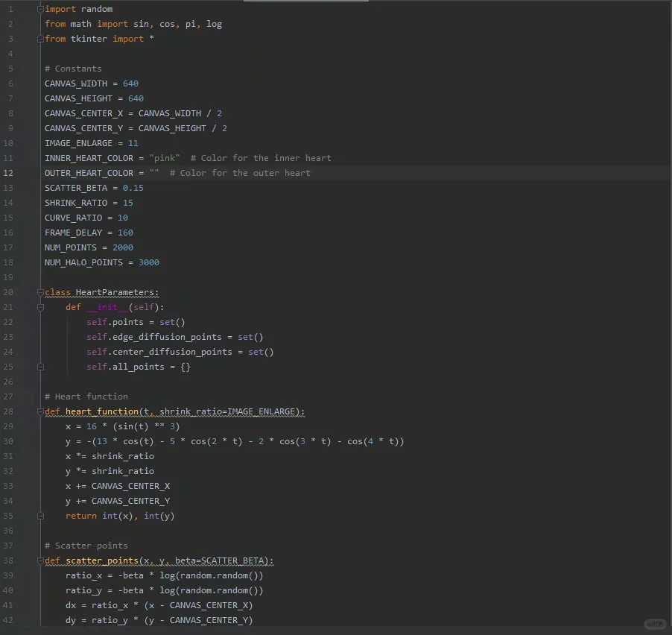Click line number 20 in the gutter

(x=8, y=292)
